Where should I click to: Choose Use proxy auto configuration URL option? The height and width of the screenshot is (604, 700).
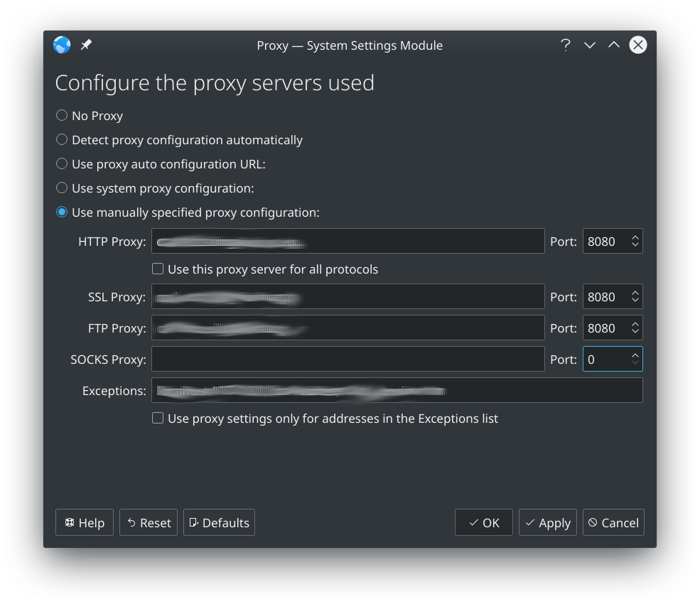tap(62, 164)
